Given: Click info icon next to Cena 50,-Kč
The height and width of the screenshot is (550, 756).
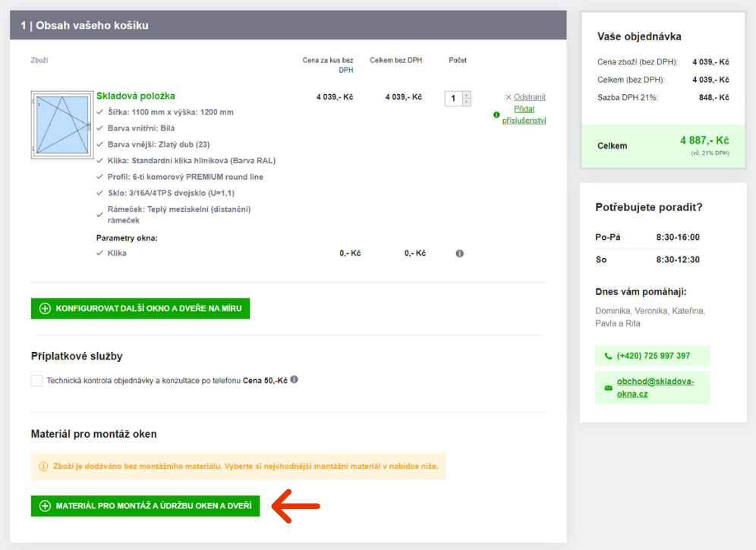Looking at the screenshot, I should click(295, 379).
